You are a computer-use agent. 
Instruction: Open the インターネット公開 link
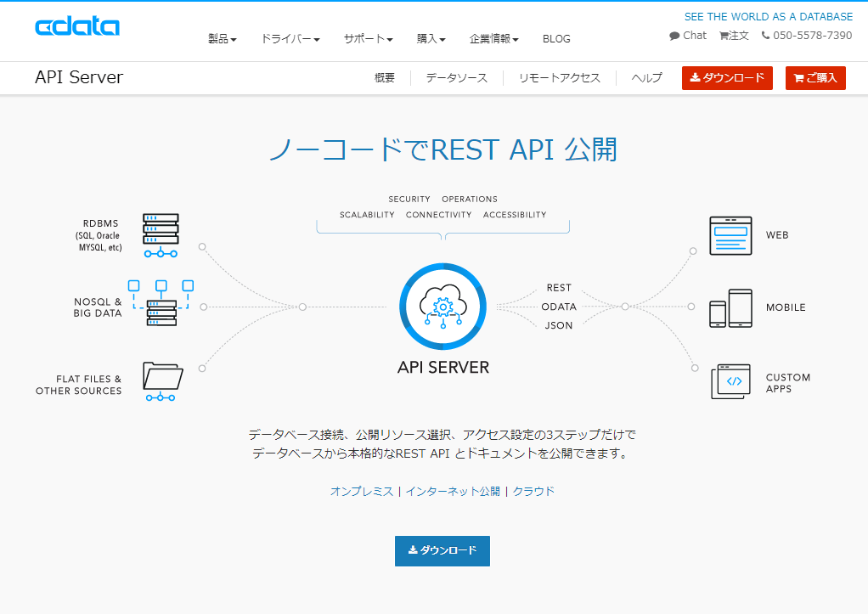tap(453, 491)
